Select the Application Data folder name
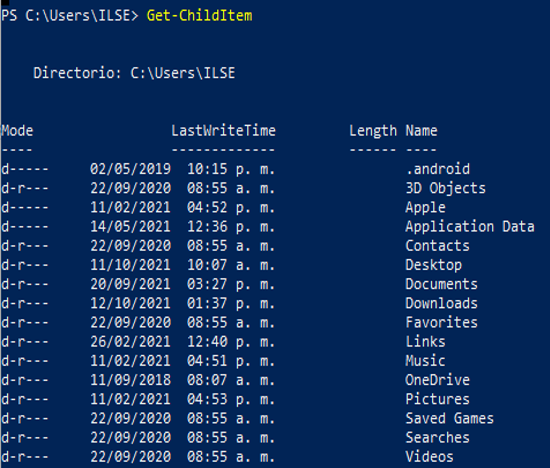 coord(470,227)
